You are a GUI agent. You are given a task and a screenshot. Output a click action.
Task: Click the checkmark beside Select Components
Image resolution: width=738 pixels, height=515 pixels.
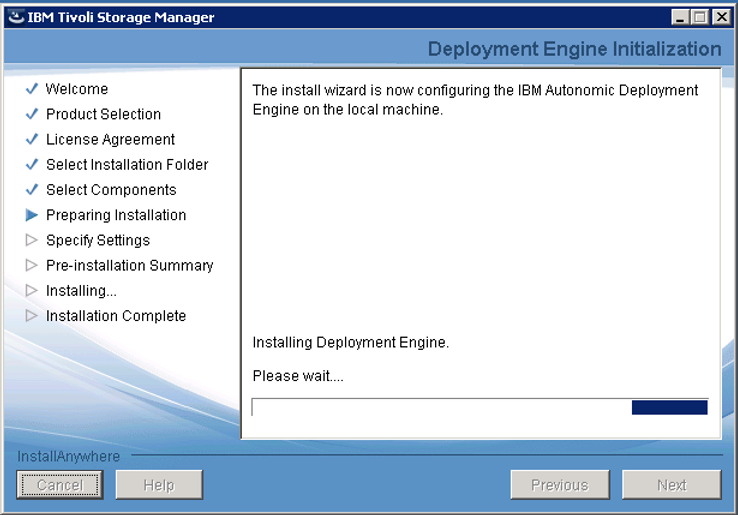(32, 190)
